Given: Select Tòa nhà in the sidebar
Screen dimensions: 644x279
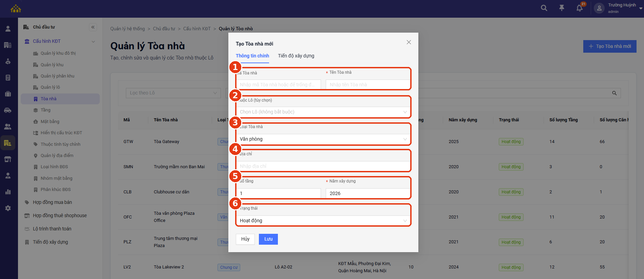Looking at the screenshot, I should click(x=60, y=99).
